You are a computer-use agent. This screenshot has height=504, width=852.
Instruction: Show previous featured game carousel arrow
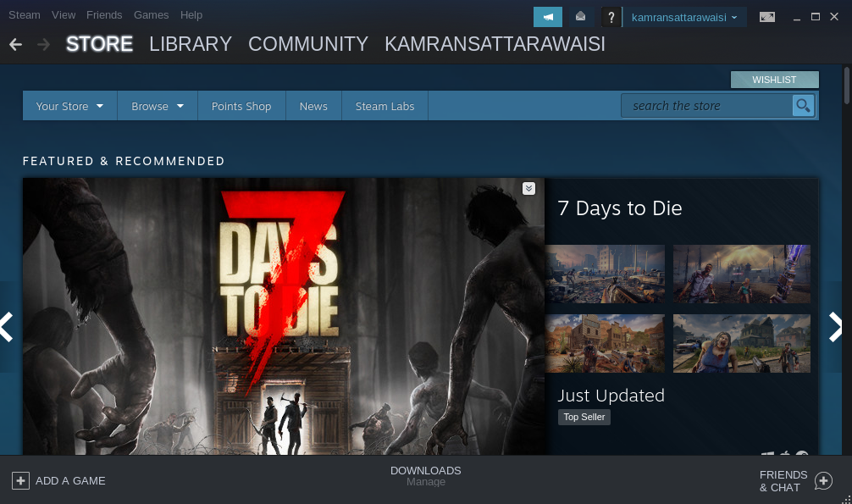point(7,327)
